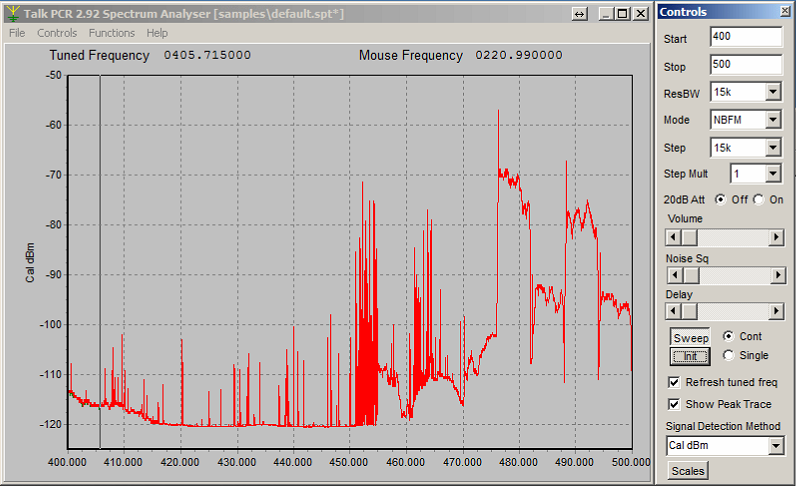Open the Controls menu
Screen dimensions: 796x486
[x=57, y=33]
